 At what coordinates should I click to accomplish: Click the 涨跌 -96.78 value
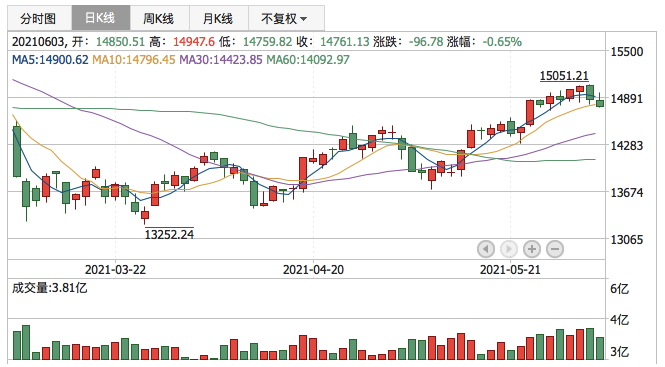[x=426, y=42]
